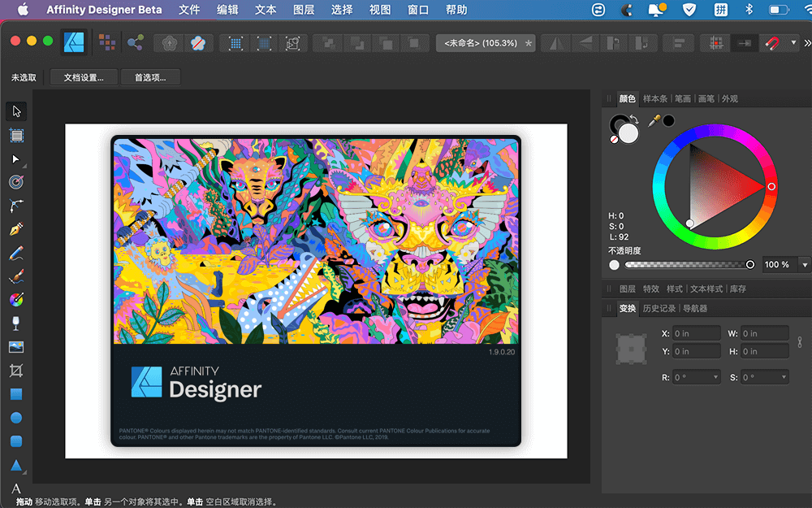Image resolution: width=812 pixels, height=508 pixels.
Task: Toggle revert defaults icon with red slash
Action: 197,43
